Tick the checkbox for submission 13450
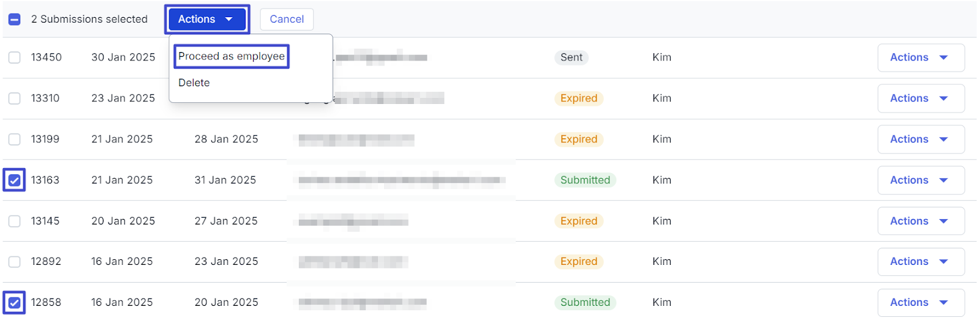This screenshot has height=323, width=980. [15, 58]
